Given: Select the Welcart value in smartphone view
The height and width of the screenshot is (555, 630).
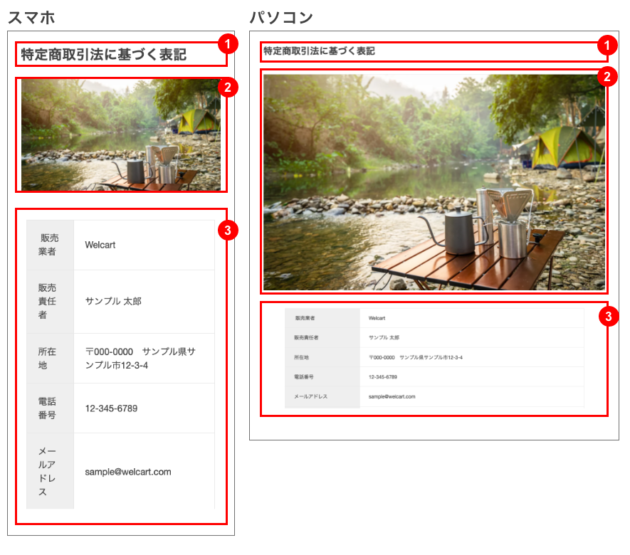Looking at the screenshot, I should (100, 245).
